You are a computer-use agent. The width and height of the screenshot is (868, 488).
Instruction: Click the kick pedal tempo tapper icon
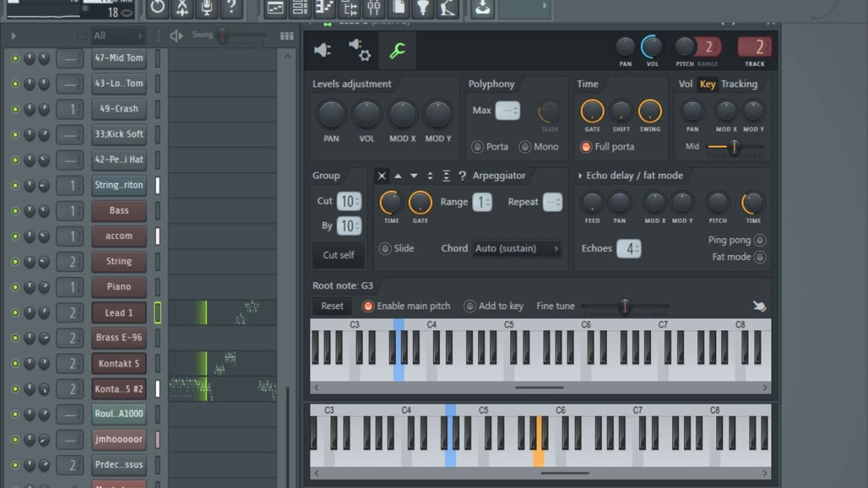click(448, 8)
